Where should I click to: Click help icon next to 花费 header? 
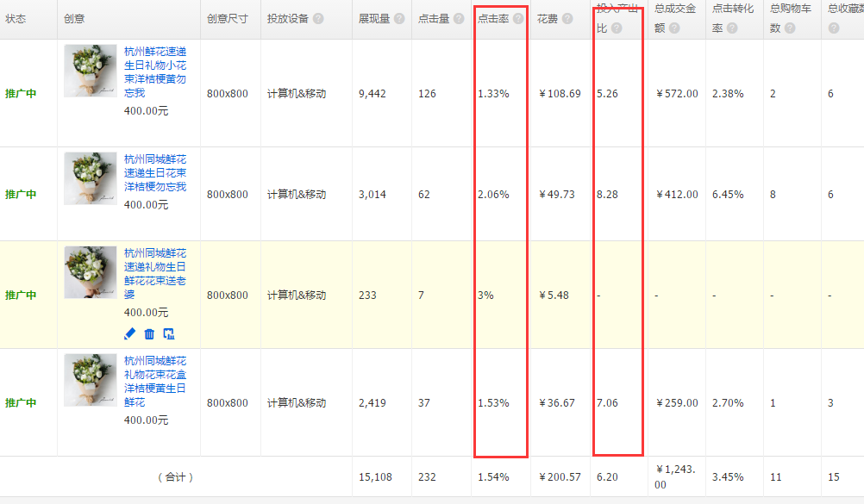pyautogui.click(x=567, y=19)
